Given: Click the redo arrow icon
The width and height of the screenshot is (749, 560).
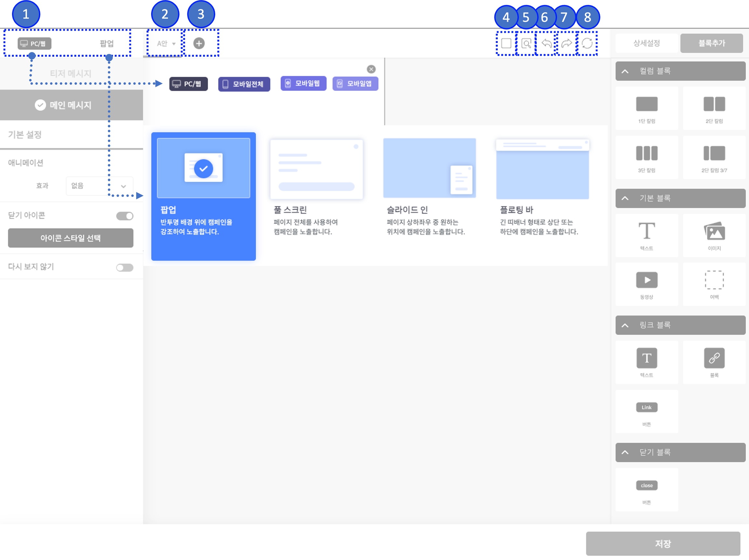Looking at the screenshot, I should tap(566, 43).
